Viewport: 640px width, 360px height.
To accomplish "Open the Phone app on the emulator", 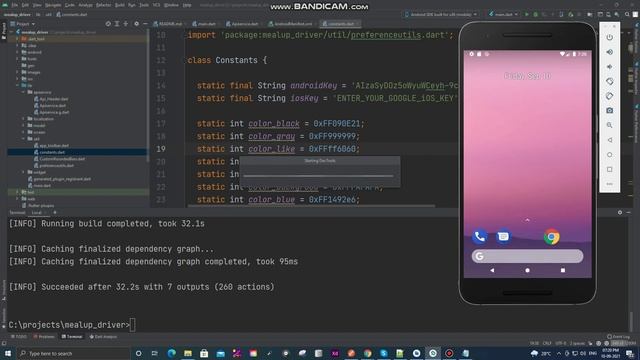I will click(x=479, y=237).
